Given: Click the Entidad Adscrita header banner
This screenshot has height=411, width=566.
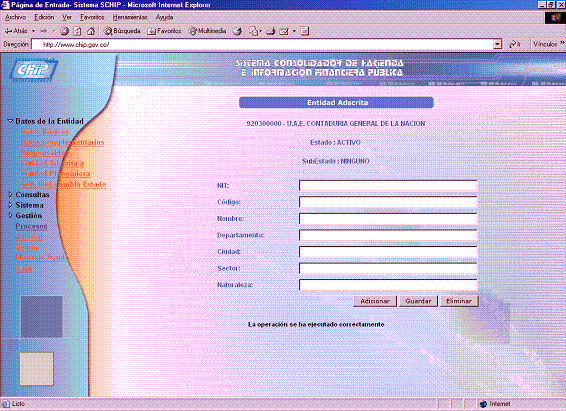Looking at the screenshot, I should point(336,102).
